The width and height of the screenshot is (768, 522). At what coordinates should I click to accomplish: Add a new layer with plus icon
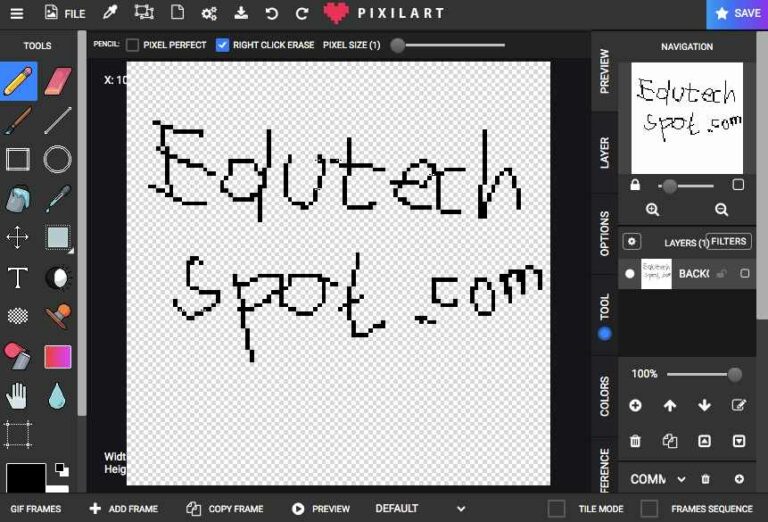pos(635,405)
